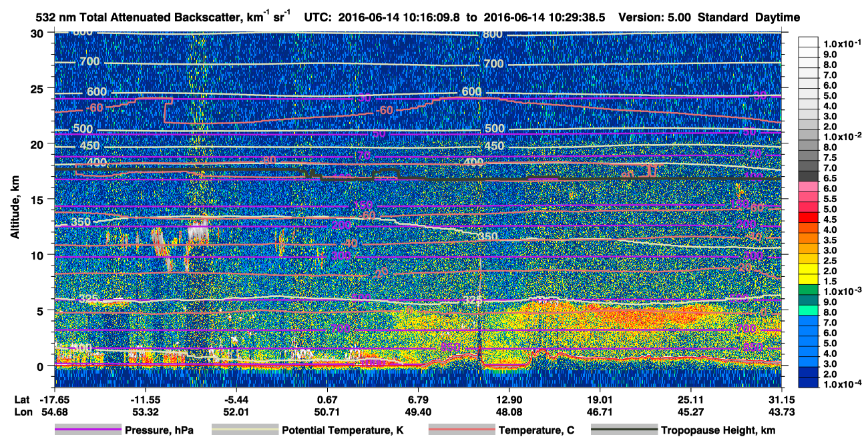Click the right-hand '350' contour label in plot
Screen dimensions: 868x445
(489, 236)
